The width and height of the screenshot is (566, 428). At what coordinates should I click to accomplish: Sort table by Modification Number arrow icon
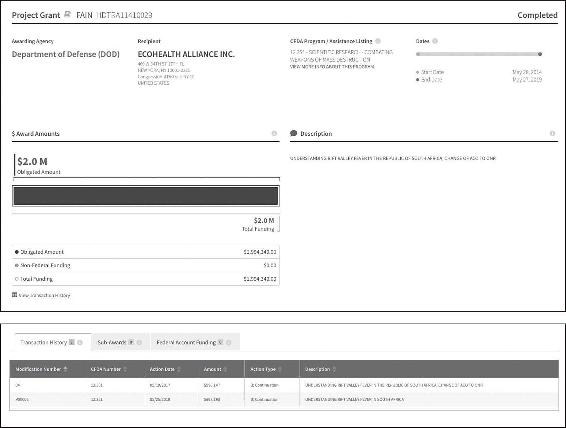[65, 369]
